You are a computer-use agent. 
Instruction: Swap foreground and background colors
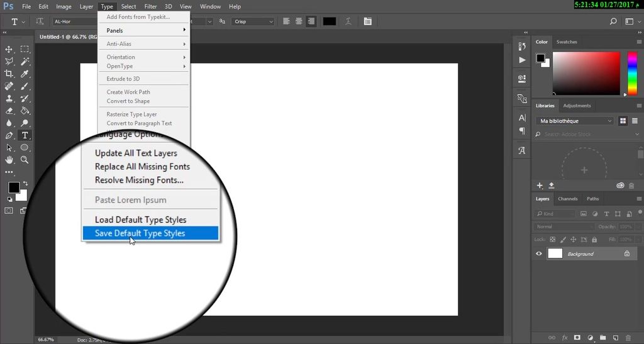25,184
